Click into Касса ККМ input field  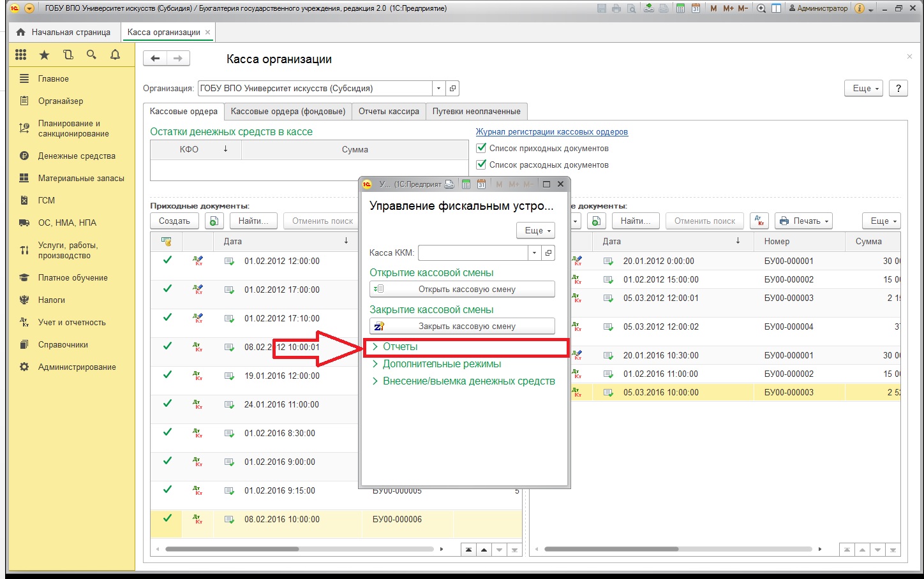point(473,253)
